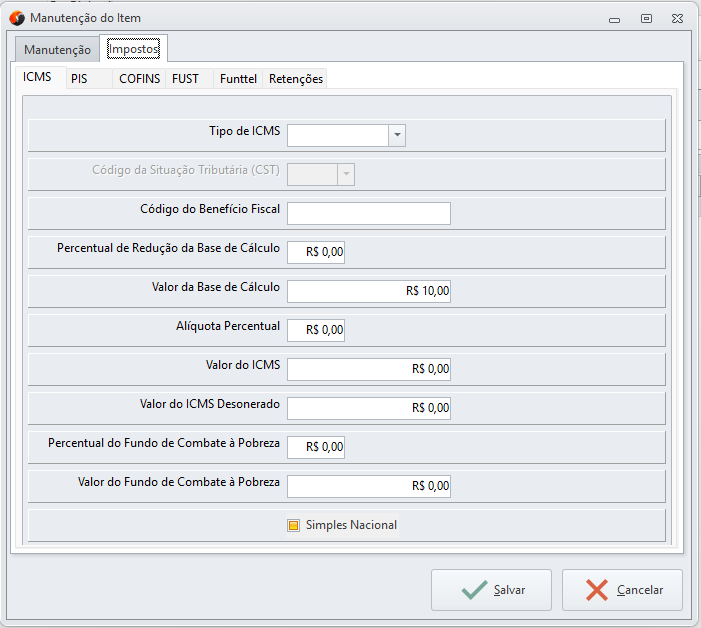
Task: Click the red X icon on Cancelar
Action: [x=597, y=590]
